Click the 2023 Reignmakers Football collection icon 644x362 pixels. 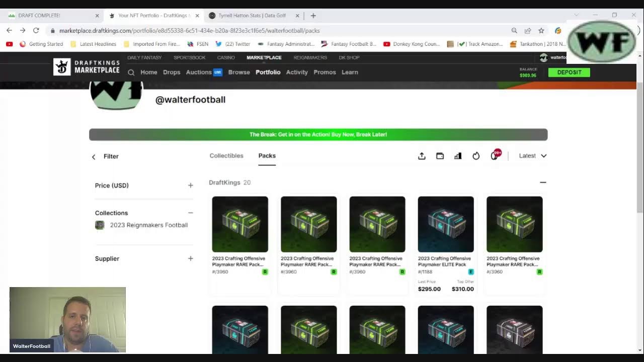100,225
